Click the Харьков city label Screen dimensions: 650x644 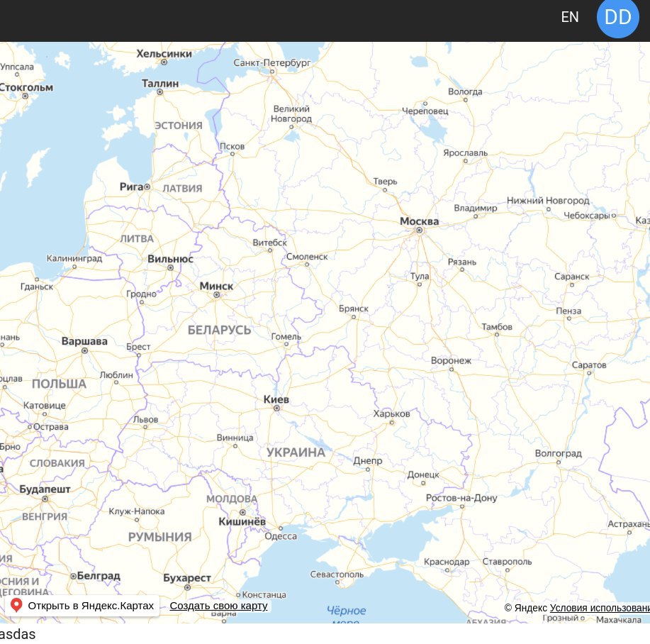391,413
